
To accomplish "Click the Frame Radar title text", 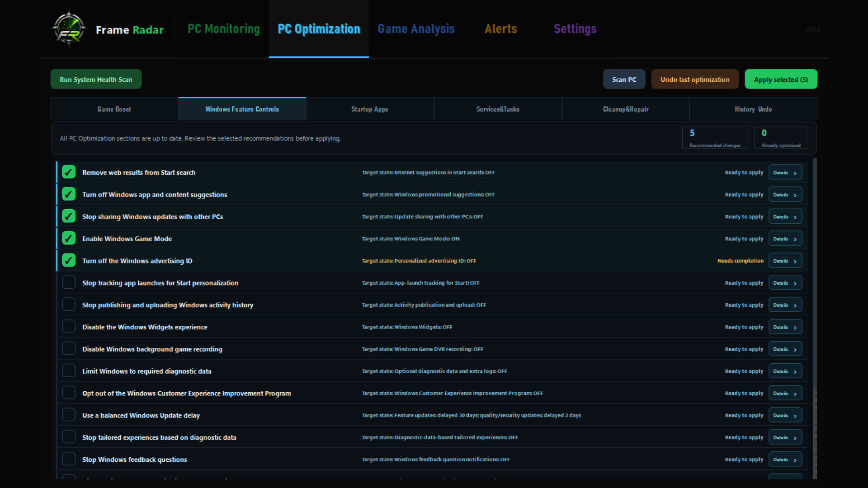I will [130, 30].
